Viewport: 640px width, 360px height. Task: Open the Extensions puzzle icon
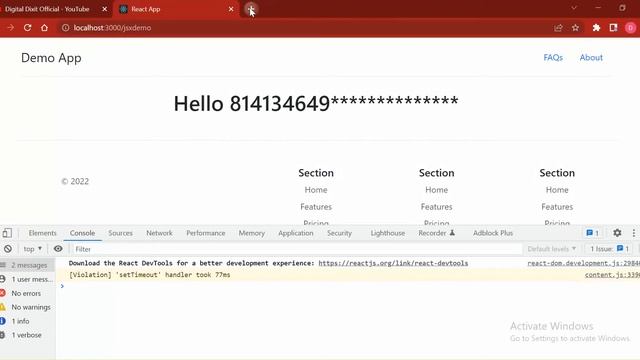596,28
